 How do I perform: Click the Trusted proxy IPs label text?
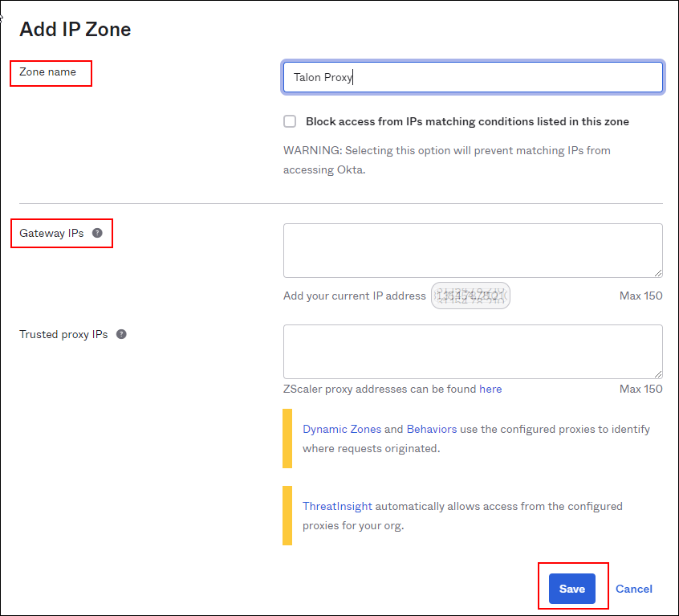point(63,334)
